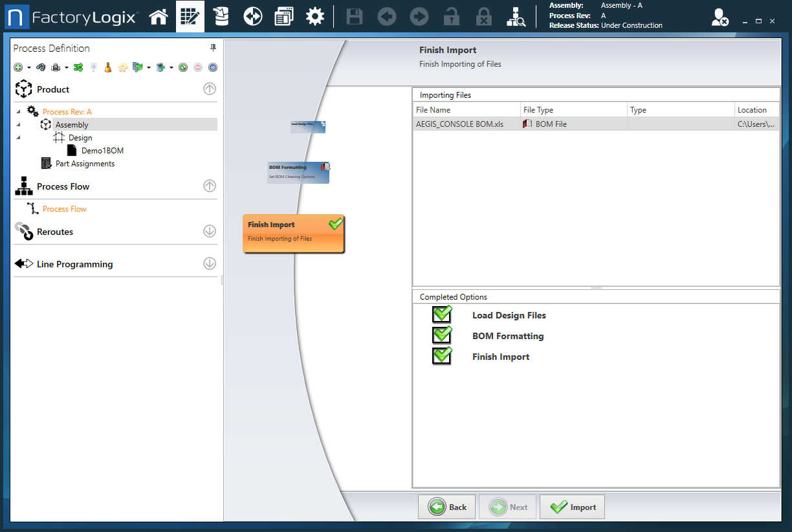Refresh using the green circular arrows icon
The height and width of the screenshot is (532, 792).
coord(182,67)
